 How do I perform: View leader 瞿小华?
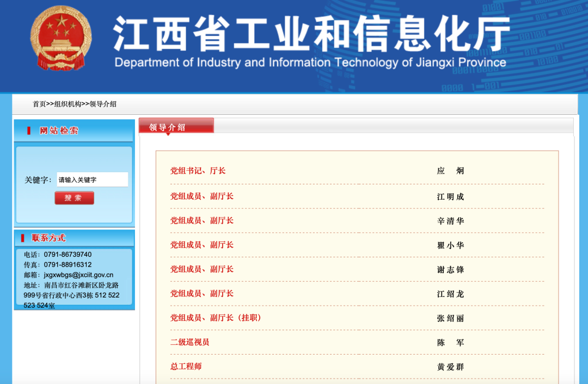click(450, 245)
